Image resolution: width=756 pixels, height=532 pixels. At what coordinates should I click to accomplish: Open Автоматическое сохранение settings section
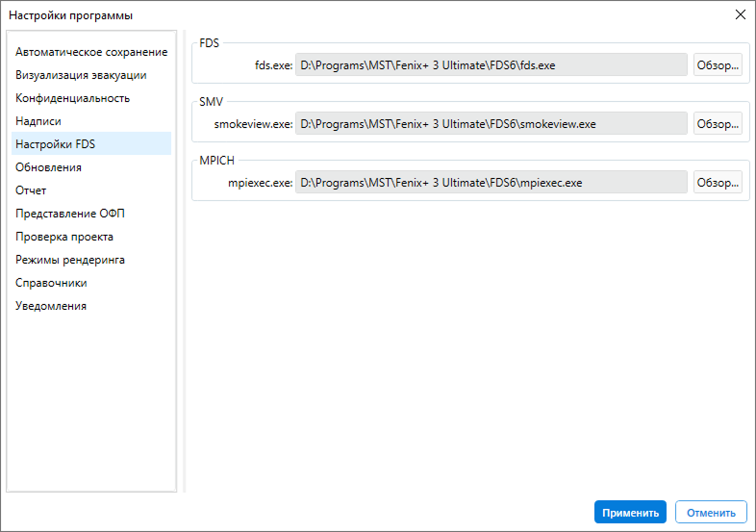pyautogui.click(x=91, y=52)
